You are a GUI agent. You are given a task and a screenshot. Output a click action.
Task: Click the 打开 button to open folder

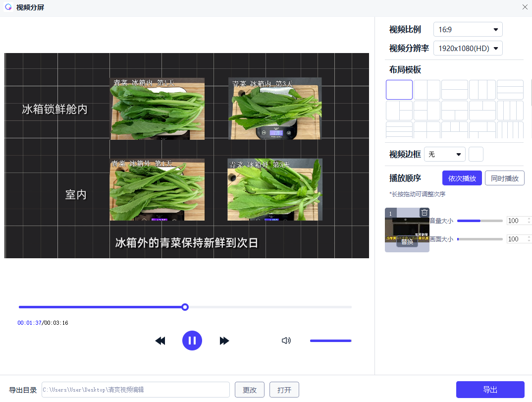[284, 390]
